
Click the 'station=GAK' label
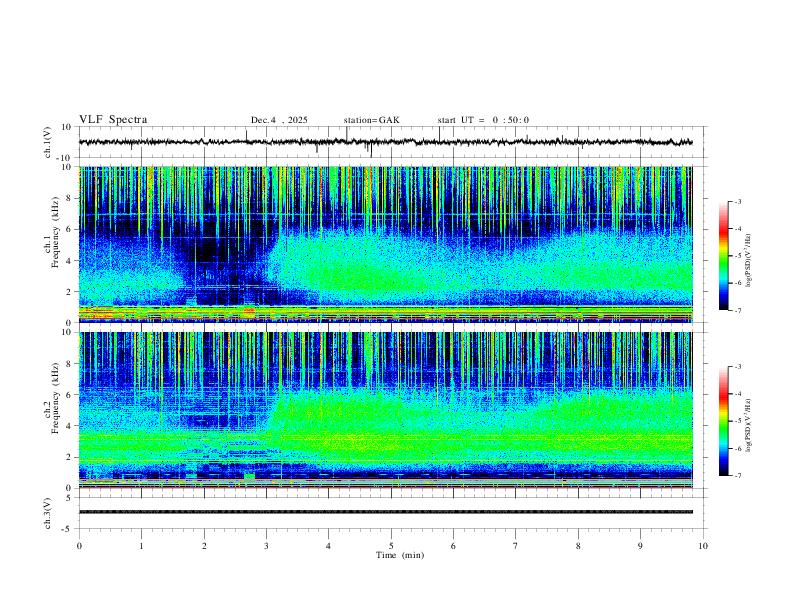(371, 120)
